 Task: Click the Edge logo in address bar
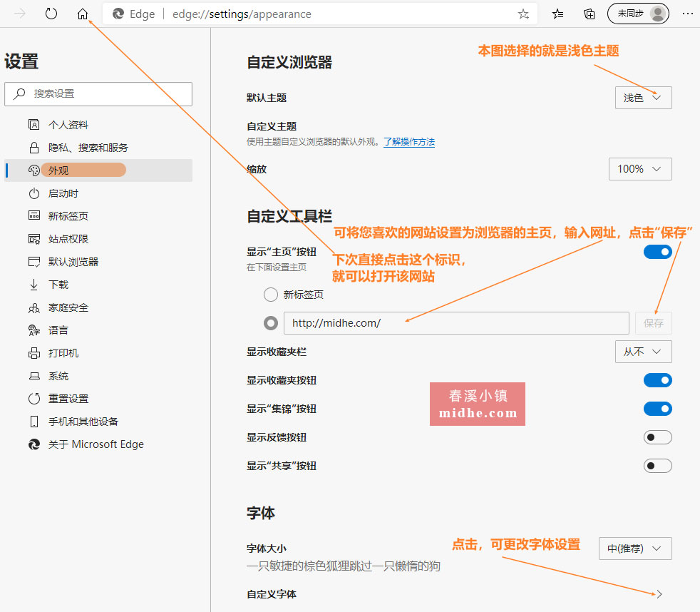(x=118, y=14)
